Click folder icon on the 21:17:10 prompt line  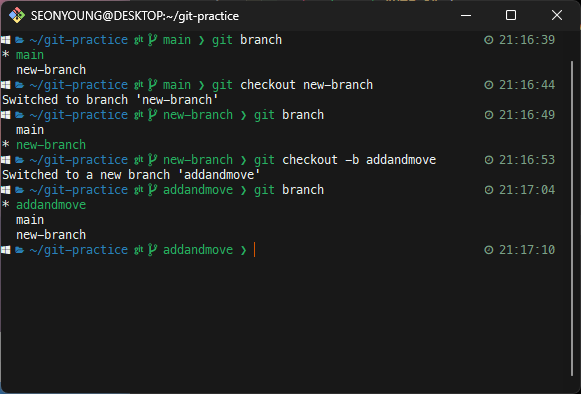[20, 250]
